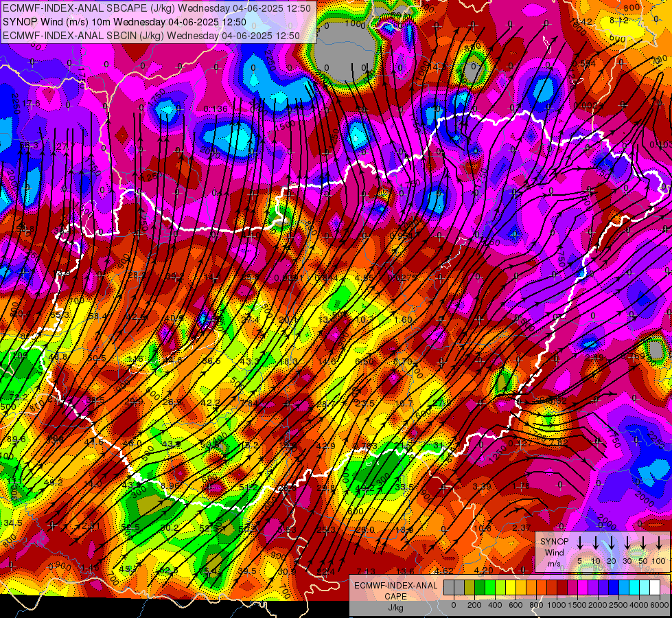Click the 200 tick label in CAPE legend
672x618 pixels.
(474, 605)
